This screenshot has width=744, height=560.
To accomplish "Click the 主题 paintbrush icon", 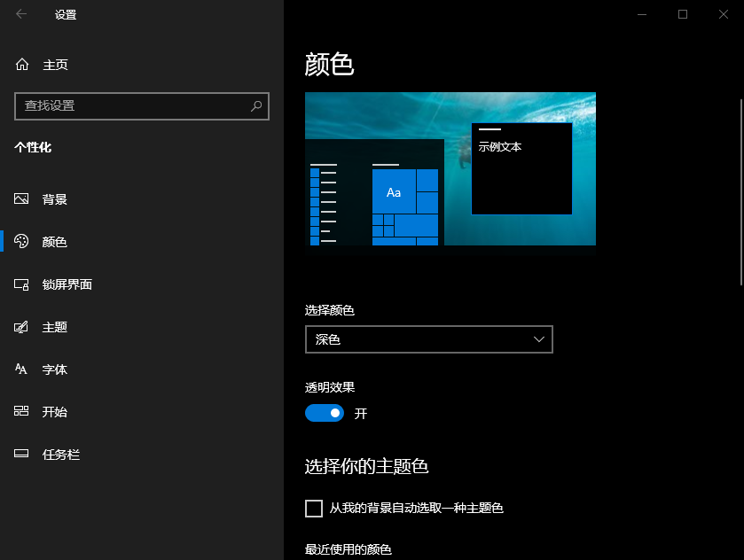I will click(x=21, y=326).
